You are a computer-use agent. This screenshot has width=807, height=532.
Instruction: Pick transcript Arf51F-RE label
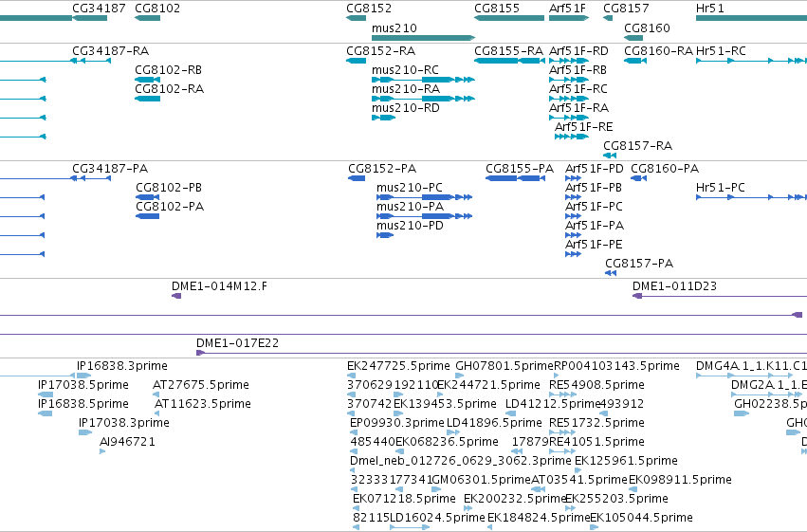[x=583, y=127]
